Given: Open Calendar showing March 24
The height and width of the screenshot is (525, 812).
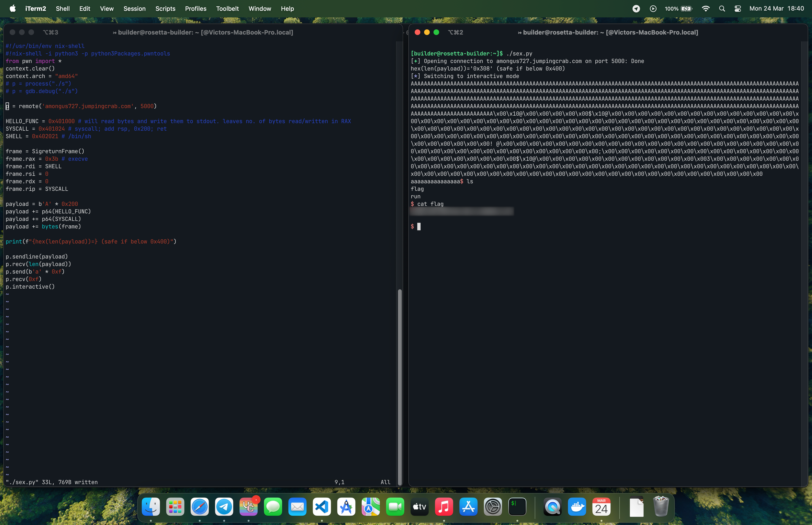Looking at the screenshot, I should pos(602,507).
